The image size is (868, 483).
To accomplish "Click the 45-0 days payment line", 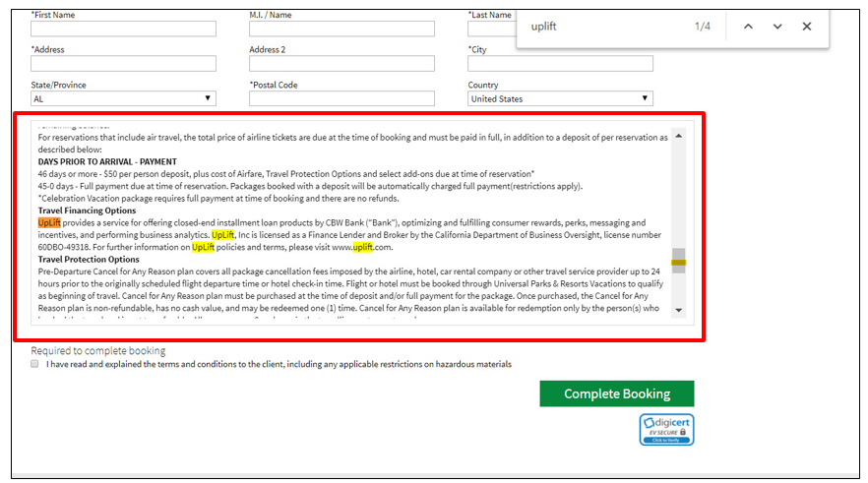I will [x=311, y=186].
